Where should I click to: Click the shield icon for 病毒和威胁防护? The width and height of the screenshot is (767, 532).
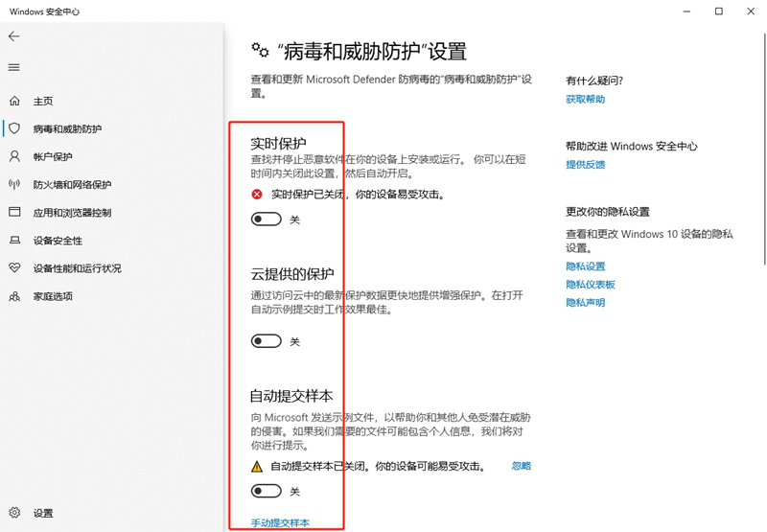click(14, 128)
